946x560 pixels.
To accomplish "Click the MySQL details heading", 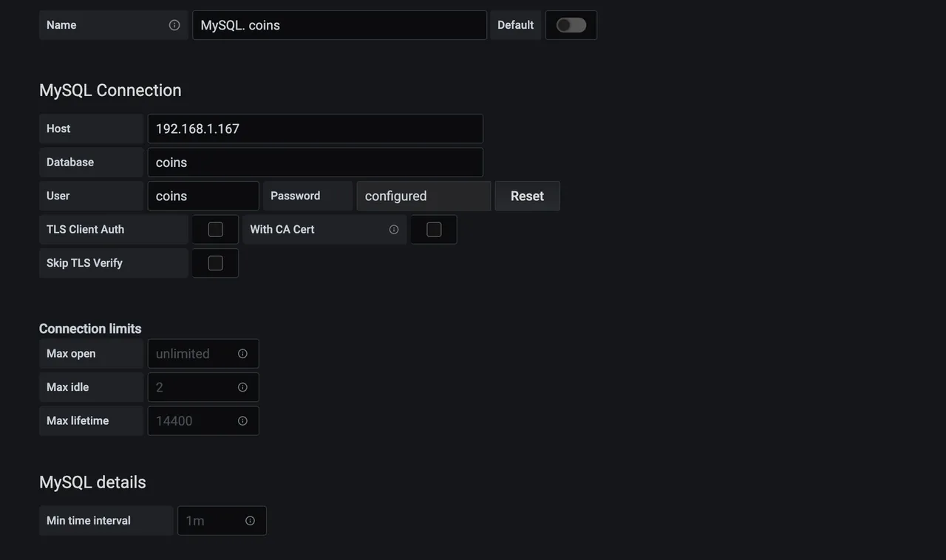I will [x=92, y=482].
